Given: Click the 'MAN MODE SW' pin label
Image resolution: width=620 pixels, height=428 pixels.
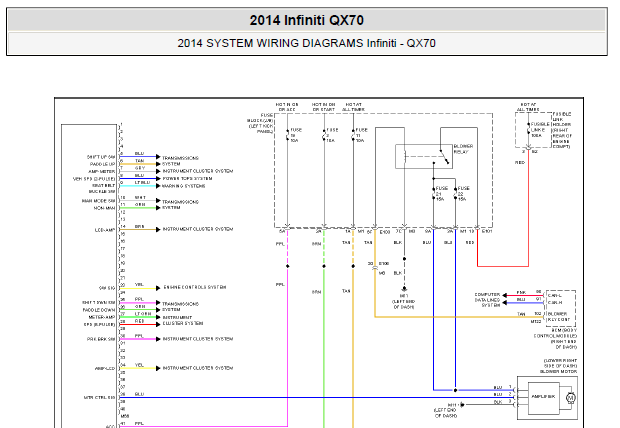Looking at the screenshot, I should coord(98,201).
